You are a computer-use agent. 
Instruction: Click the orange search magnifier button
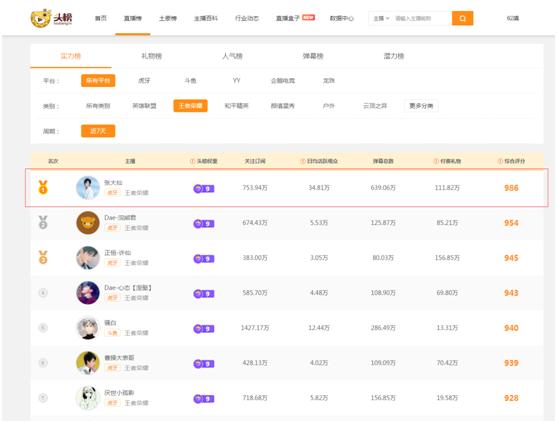point(462,18)
